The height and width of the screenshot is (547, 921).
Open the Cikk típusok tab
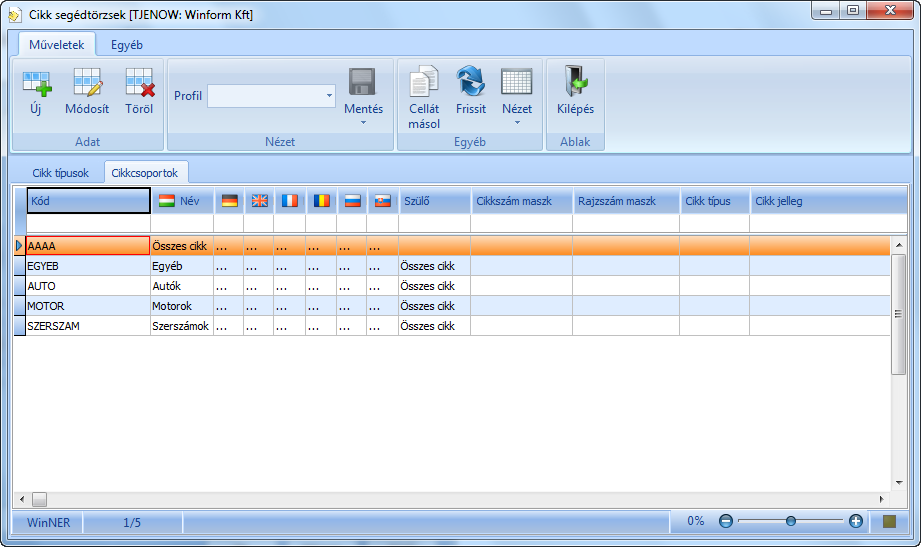tap(60, 173)
